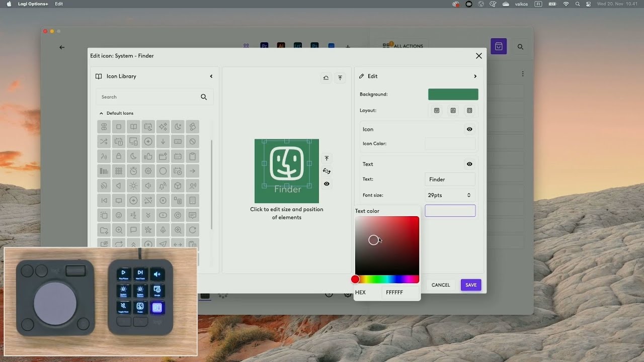
Task: Click the HEX value field FFFFFF
Action: pyautogui.click(x=400, y=293)
